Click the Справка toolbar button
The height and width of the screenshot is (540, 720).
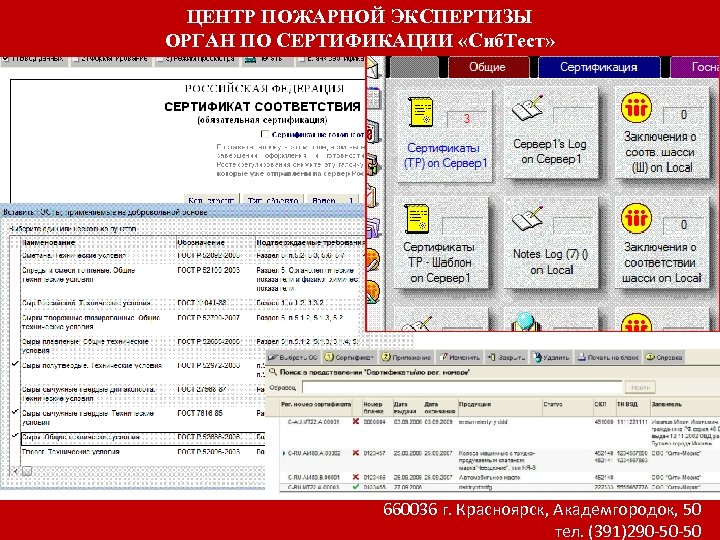664,357
